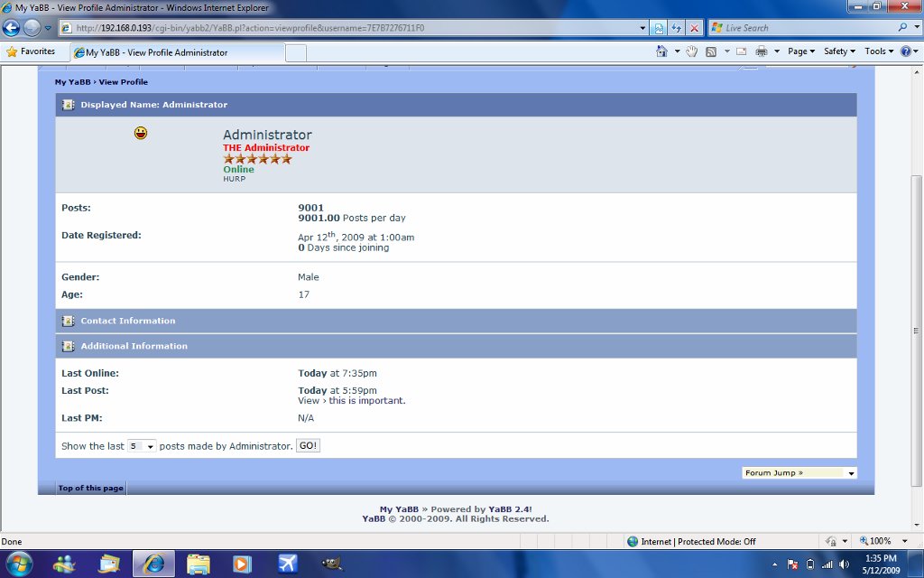Image resolution: width=924 pixels, height=578 pixels.
Task: Click the Action Center flag tray icon
Action: coord(792,564)
